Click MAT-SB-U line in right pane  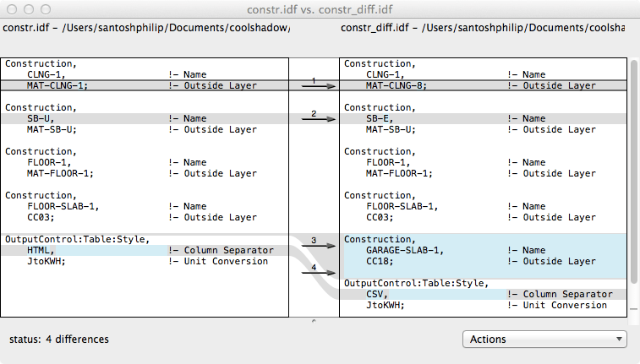[484, 129]
